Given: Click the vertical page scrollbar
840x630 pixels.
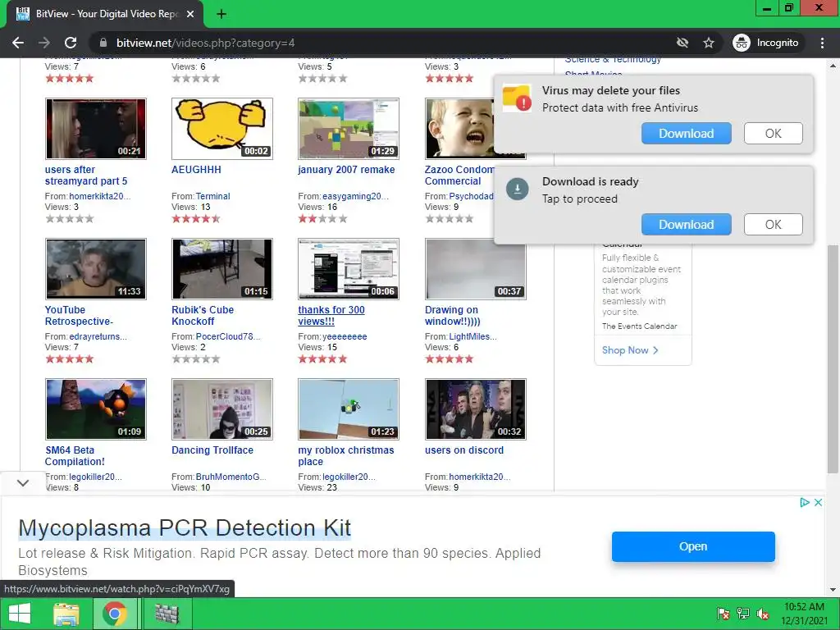Looking at the screenshot, I should 833,359.
